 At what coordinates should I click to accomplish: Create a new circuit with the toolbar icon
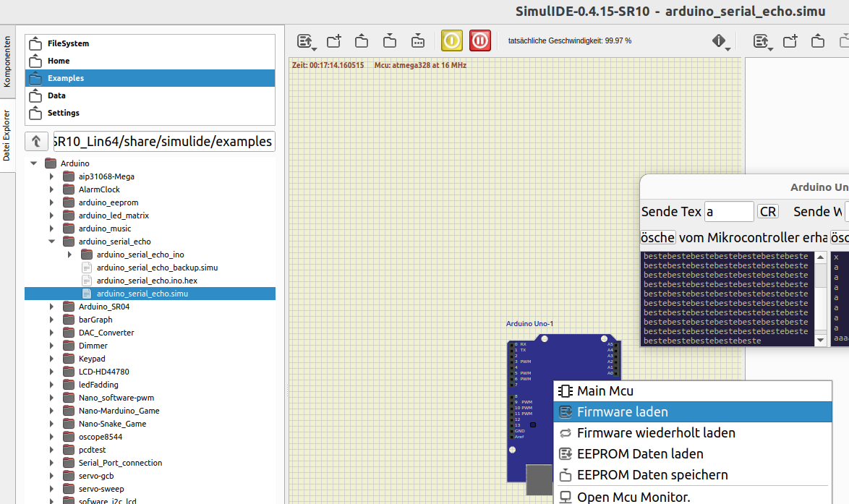tap(333, 40)
